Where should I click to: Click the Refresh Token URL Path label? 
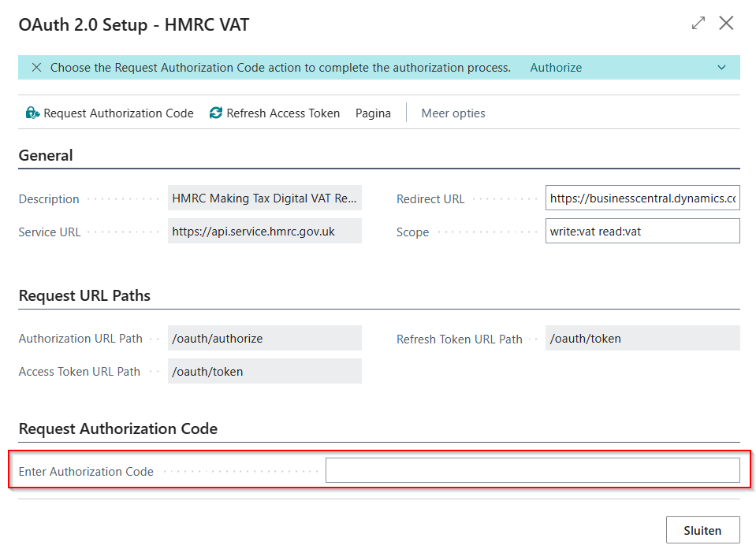coord(460,339)
